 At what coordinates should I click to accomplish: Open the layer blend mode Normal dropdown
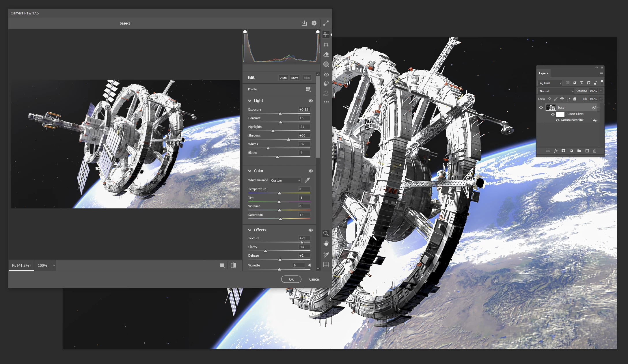[x=556, y=91]
